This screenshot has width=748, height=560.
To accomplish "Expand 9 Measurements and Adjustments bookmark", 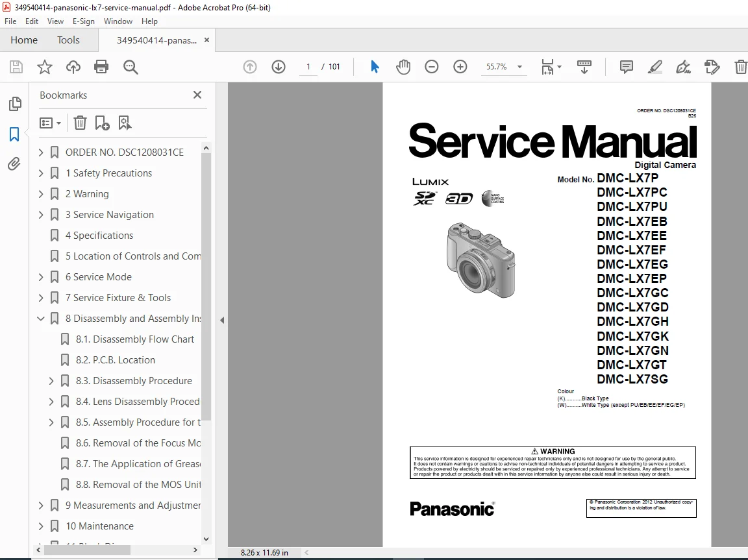I will tap(41, 505).
